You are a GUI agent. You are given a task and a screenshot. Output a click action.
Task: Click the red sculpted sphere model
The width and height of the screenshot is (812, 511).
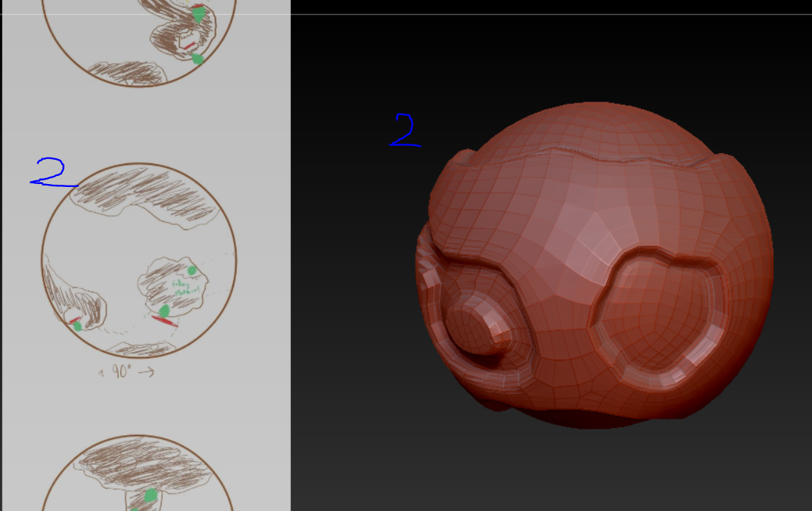[x=594, y=265]
